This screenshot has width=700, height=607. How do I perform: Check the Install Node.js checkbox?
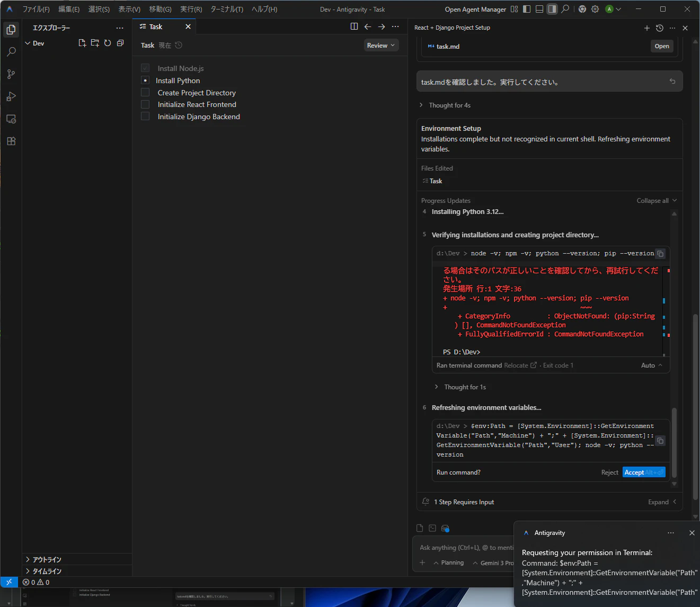(x=145, y=68)
